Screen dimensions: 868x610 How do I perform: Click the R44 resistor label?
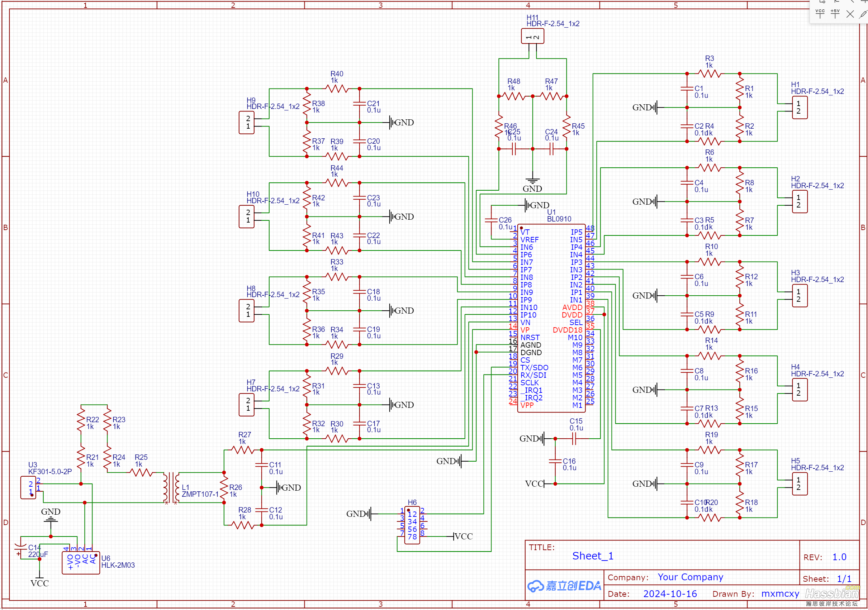click(x=337, y=168)
